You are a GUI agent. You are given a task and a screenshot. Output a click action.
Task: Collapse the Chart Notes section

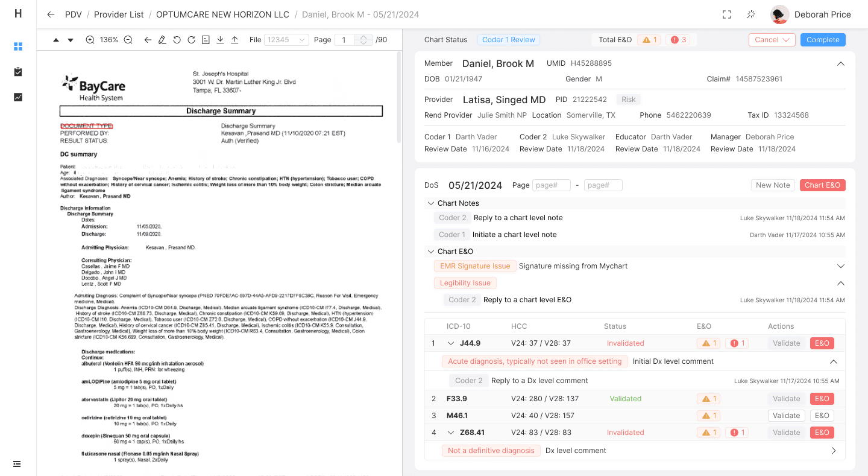(x=430, y=203)
